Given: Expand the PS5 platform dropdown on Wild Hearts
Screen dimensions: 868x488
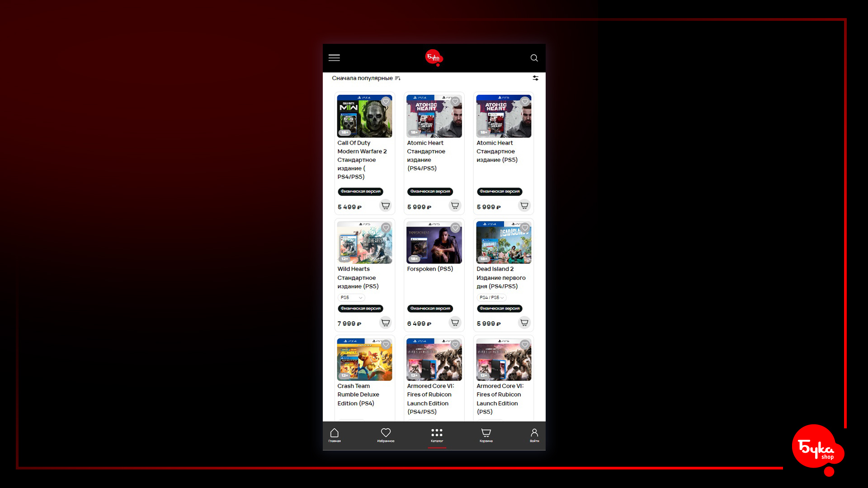Looking at the screenshot, I should coord(351,298).
